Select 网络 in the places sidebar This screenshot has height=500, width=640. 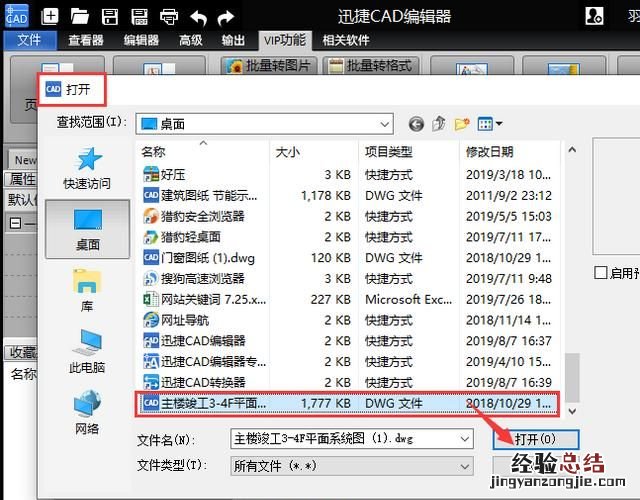coord(87,412)
